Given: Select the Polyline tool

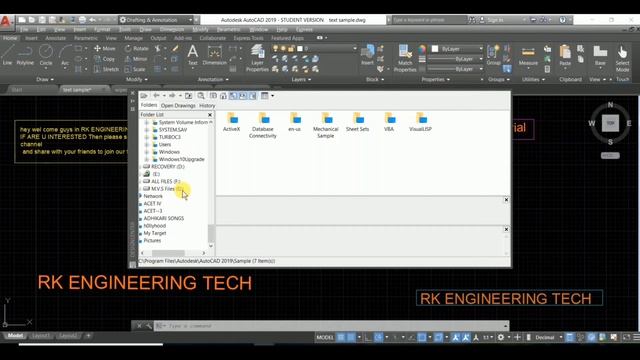Looking at the screenshot, I should tap(25, 55).
